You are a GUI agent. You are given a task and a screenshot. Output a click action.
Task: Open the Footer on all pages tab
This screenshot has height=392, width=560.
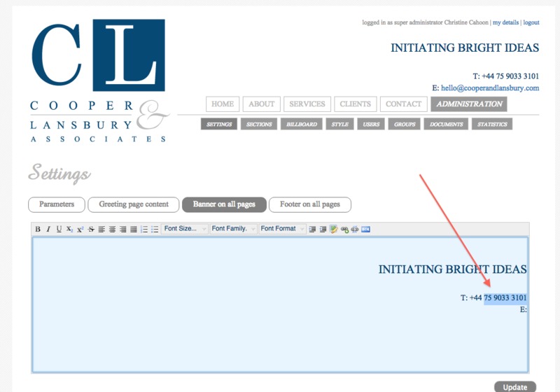pos(309,204)
